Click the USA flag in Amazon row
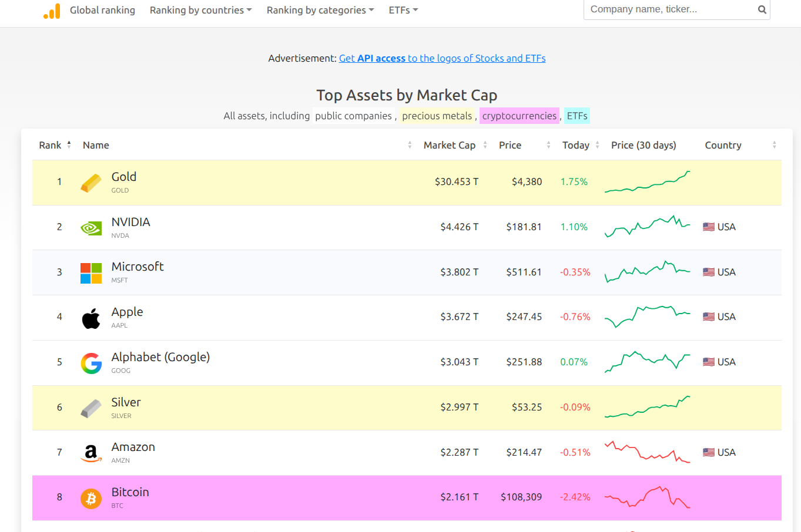The height and width of the screenshot is (532, 801). point(709,452)
